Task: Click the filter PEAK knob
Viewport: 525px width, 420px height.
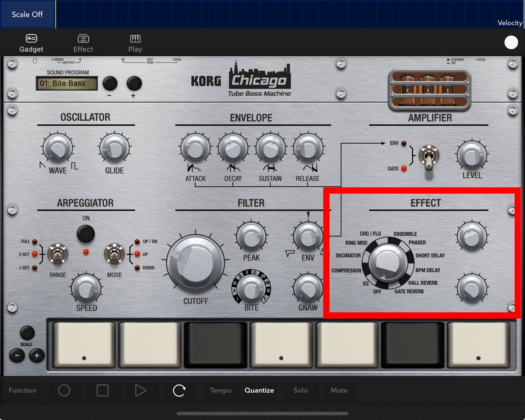Action: (251, 237)
